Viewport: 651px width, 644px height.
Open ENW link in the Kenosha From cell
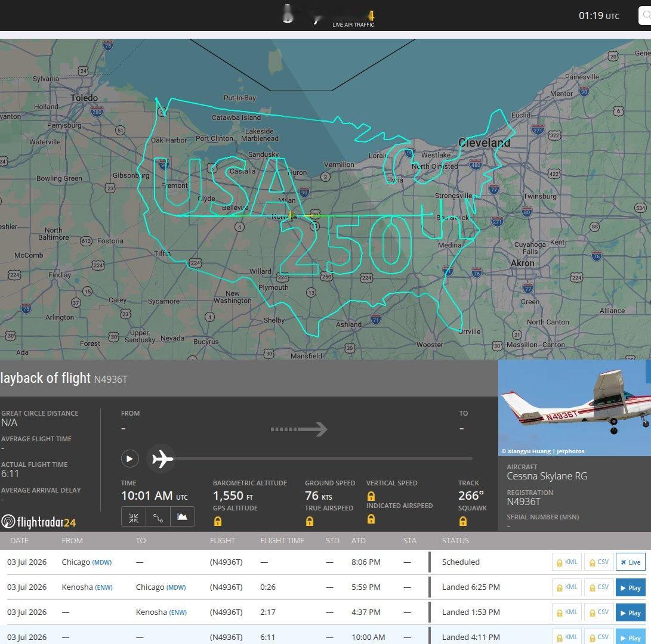click(104, 587)
